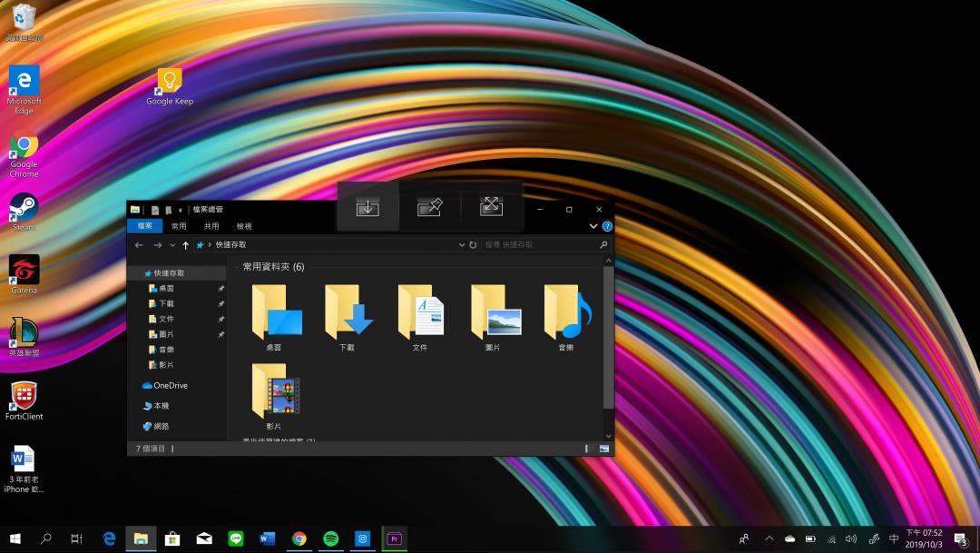Select OneDrive in navigation pane

coord(170,386)
